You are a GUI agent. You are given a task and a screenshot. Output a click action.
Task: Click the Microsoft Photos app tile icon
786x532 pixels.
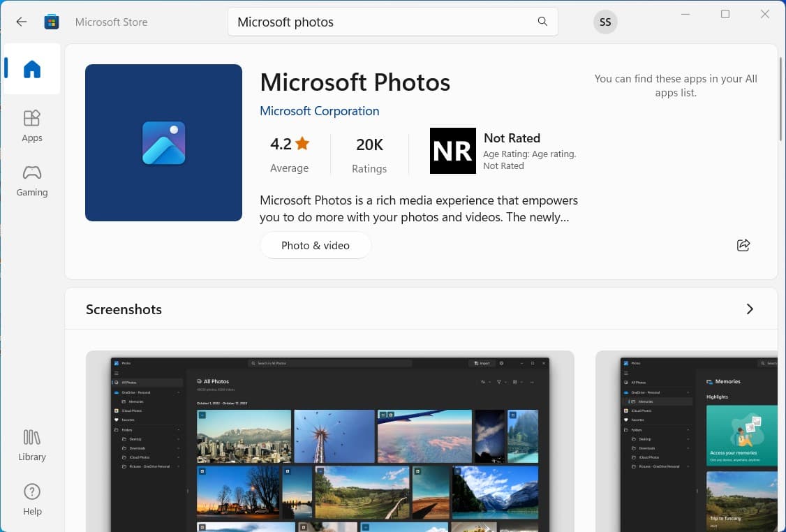coord(163,142)
